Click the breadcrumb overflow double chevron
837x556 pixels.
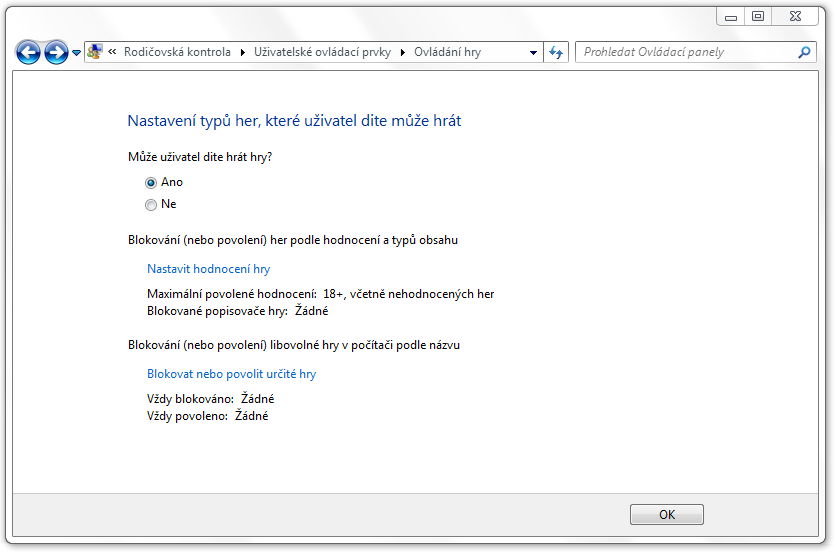113,52
